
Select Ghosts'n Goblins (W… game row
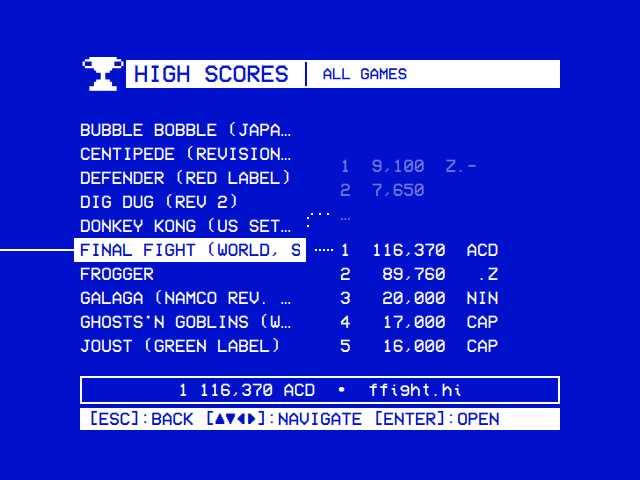point(186,322)
